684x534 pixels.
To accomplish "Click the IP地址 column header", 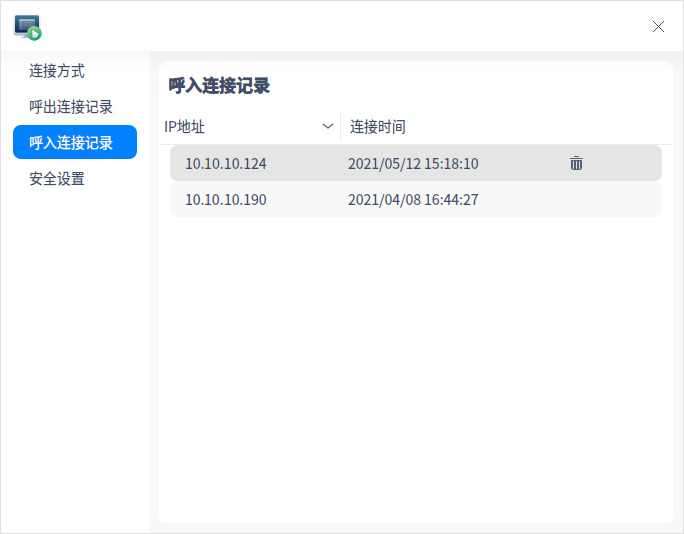I will (x=250, y=127).
